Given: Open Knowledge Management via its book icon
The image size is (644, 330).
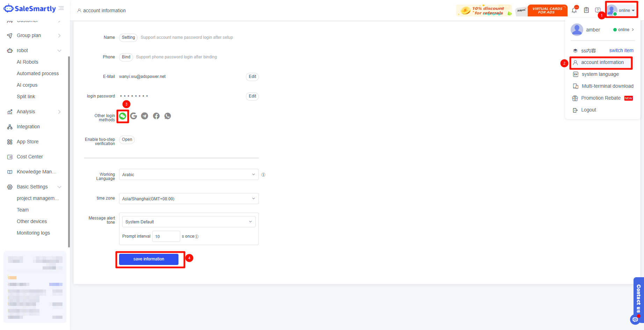Looking at the screenshot, I should pos(10,172).
